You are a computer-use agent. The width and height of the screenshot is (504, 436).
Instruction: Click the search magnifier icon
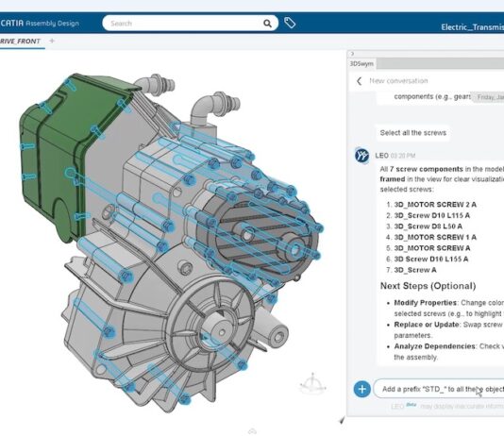point(267,24)
